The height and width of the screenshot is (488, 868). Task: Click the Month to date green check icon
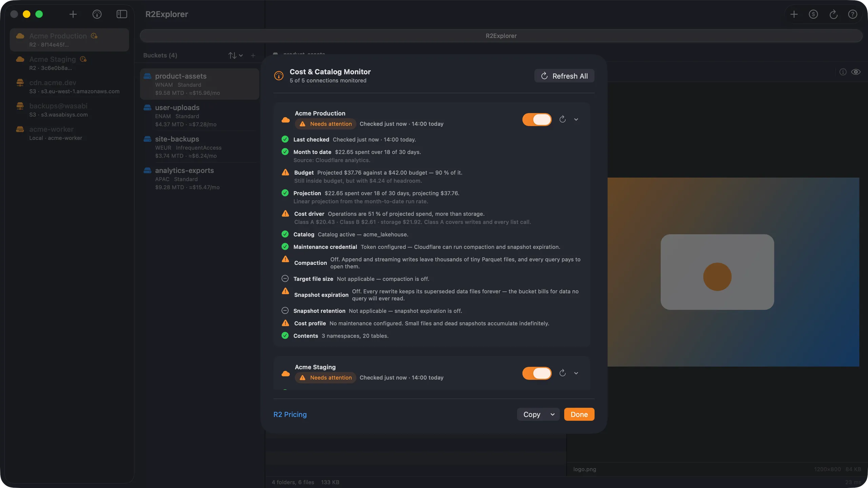285,152
